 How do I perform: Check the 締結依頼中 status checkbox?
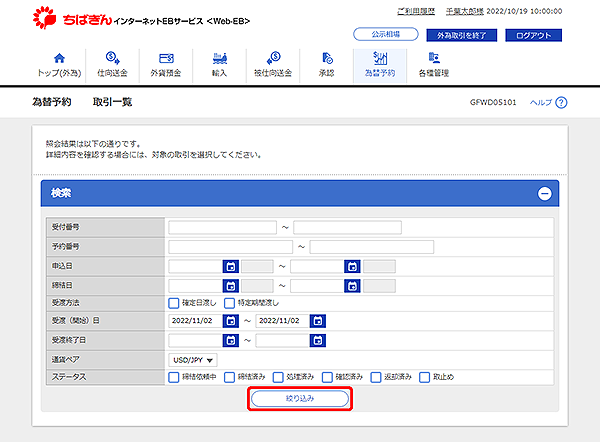[174, 377]
